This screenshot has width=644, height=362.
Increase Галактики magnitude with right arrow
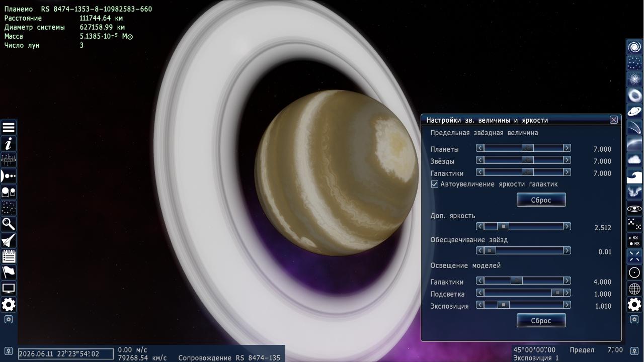567,172
